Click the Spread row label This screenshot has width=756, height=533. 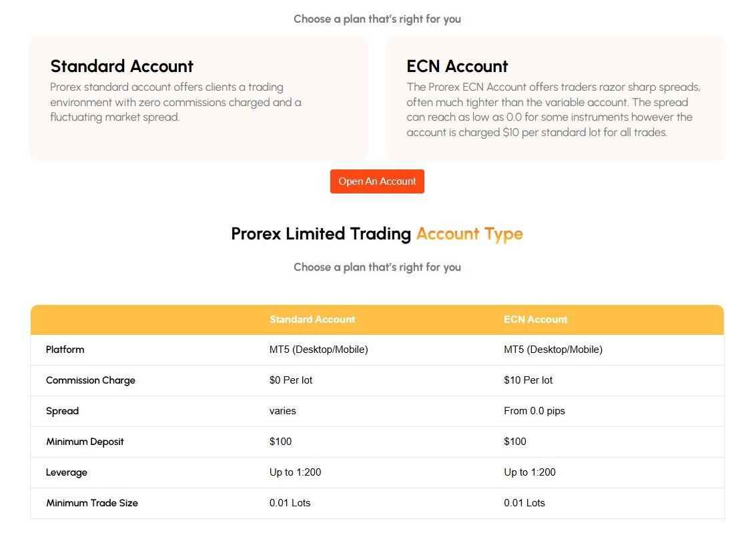63,411
